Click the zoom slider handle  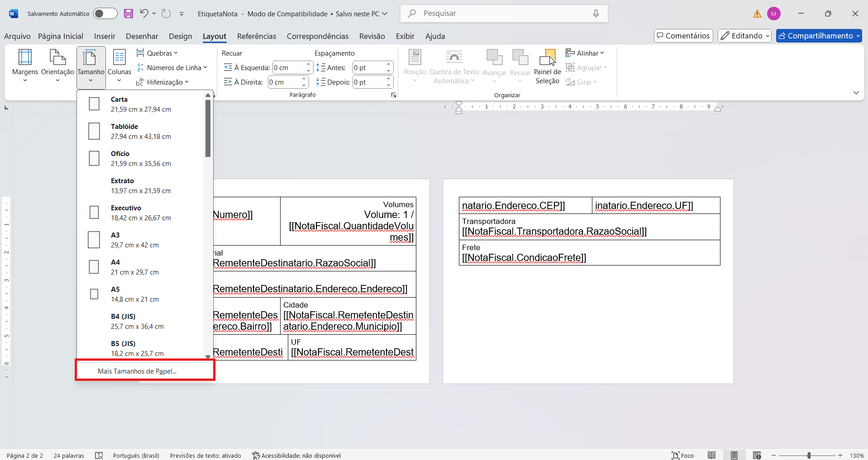[x=809, y=455]
